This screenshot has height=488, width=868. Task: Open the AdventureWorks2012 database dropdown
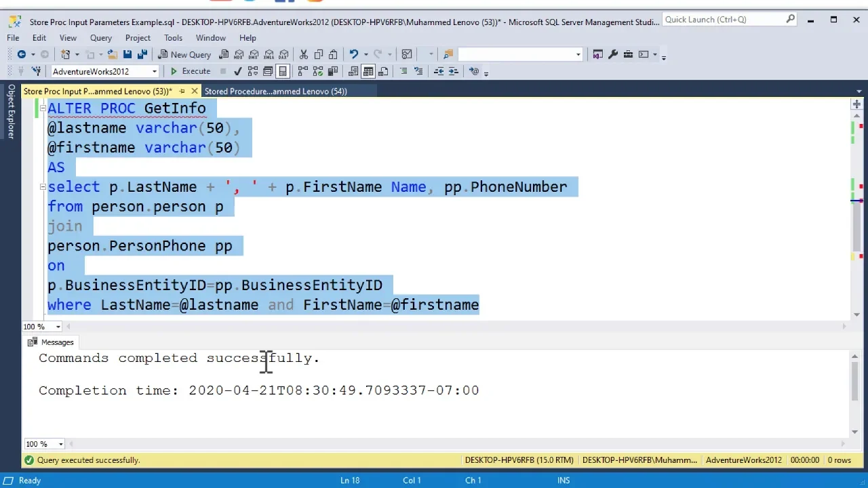tap(155, 71)
